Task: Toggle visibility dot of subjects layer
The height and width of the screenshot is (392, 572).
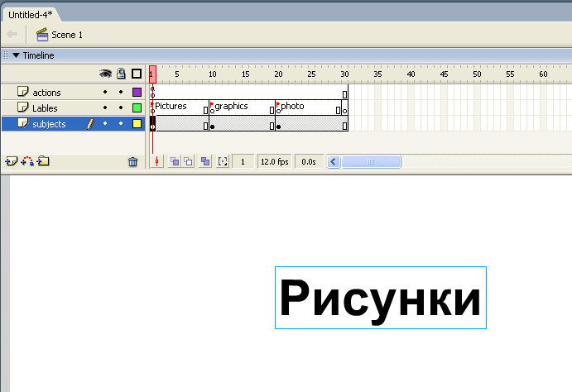Action: coord(105,123)
